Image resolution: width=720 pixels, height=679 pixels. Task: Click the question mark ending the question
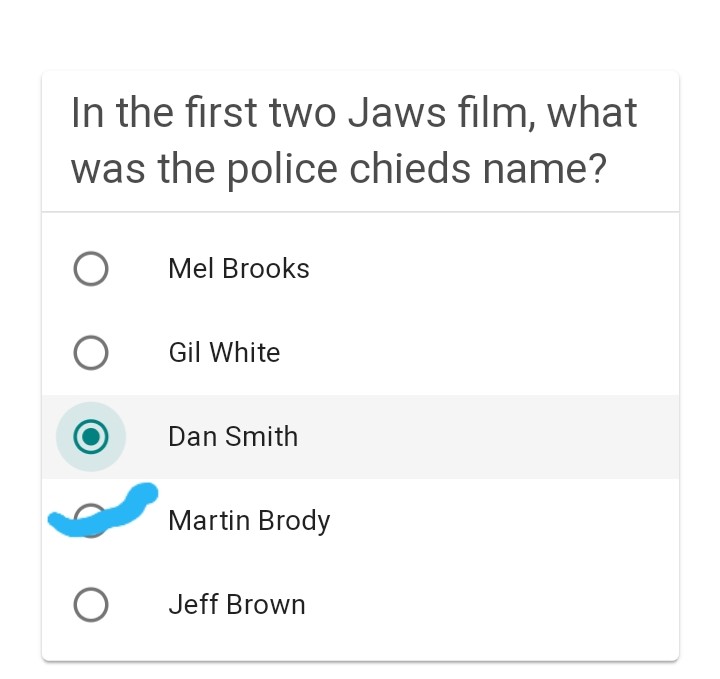596,170
